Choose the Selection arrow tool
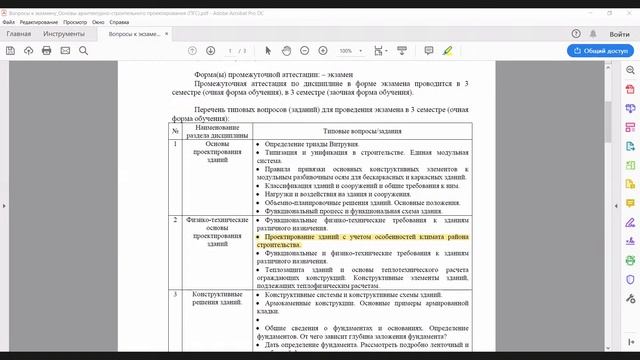The image size is (640, 360). coord(268,51)
